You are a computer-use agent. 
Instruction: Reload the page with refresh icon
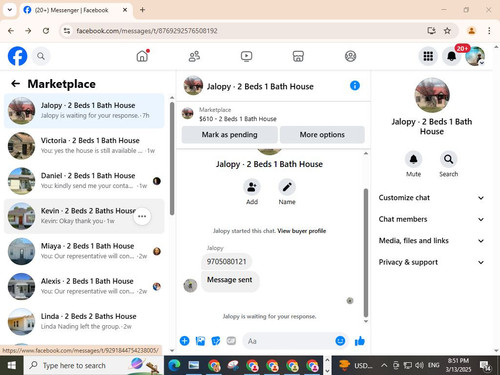point(46,31)
